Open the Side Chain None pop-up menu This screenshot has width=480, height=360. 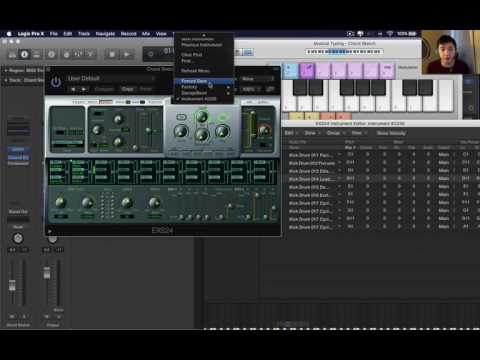tap(257, 79)
